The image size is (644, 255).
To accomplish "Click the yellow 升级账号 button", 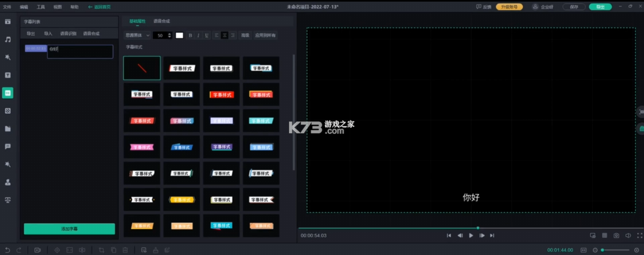I will click(x=509, y=7).
